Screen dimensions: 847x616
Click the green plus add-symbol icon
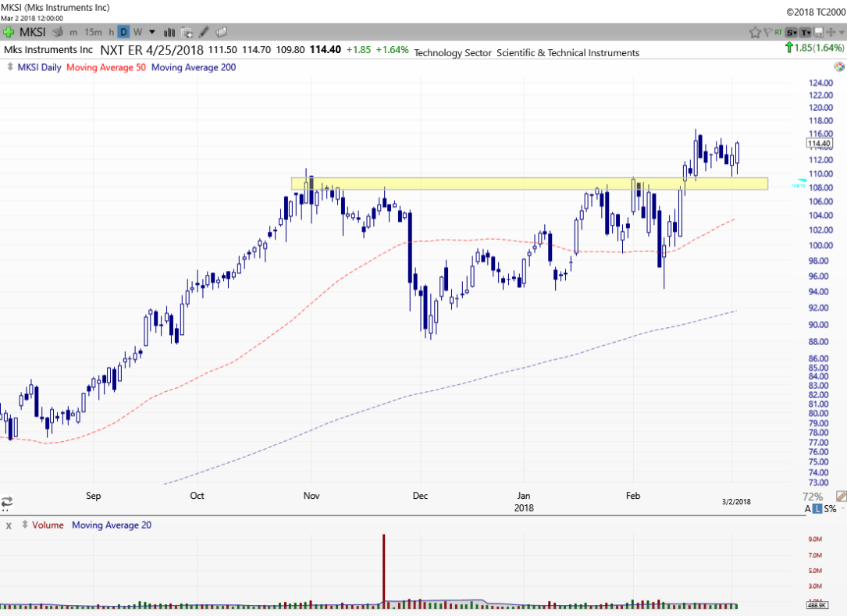[9, 32]
